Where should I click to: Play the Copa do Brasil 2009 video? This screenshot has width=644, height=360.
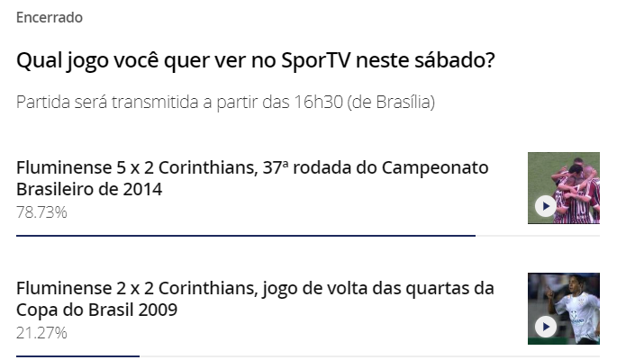coord(546,327)
